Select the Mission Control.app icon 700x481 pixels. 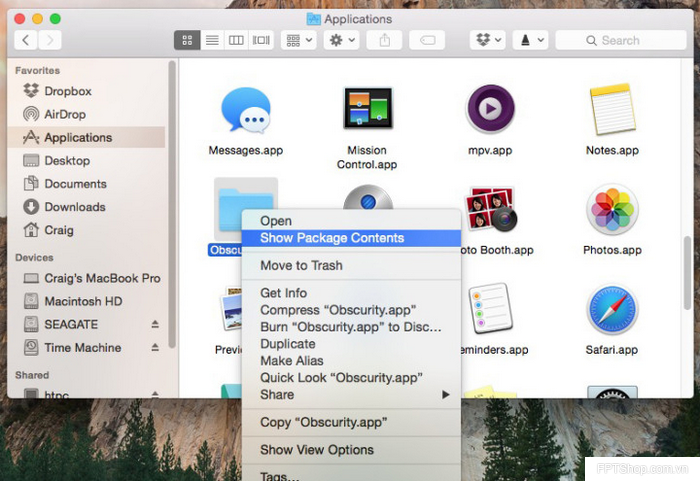(367, 108)
